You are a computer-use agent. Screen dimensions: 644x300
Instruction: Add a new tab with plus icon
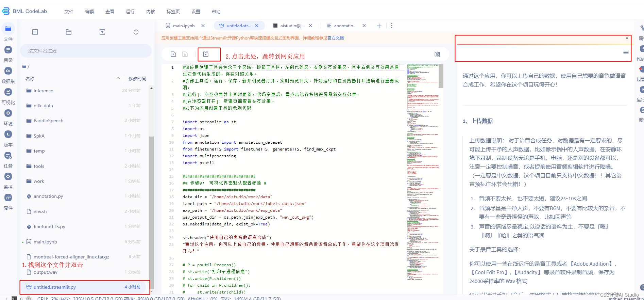click(x=379, y=26)
